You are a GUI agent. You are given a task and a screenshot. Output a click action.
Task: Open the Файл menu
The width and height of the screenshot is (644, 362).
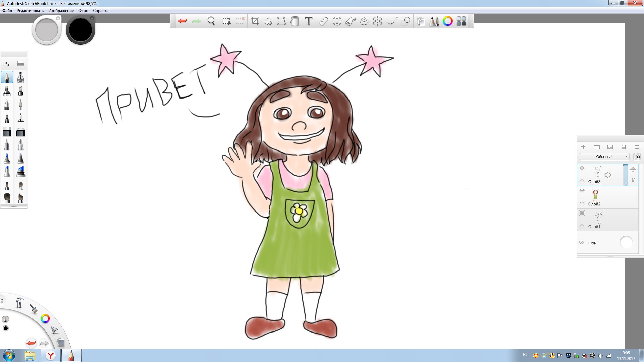coord(7,11)
